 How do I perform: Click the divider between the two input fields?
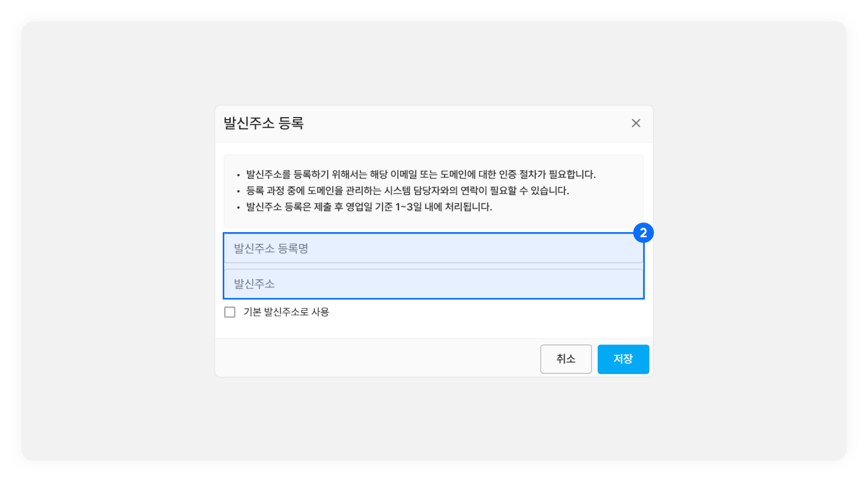[x=433, y=266]
